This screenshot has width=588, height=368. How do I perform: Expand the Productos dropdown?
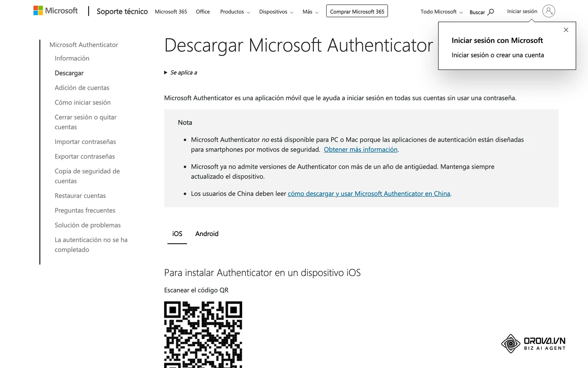pyautogui.click(x=235, y=12)
